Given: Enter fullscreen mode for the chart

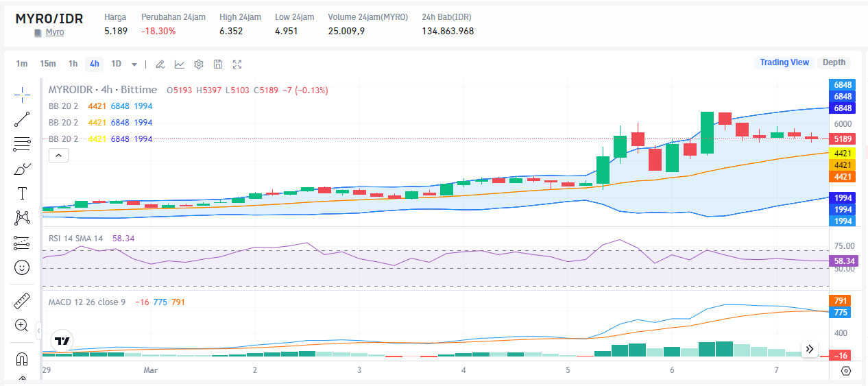Looking at the screenshot, I should point(237,64).
